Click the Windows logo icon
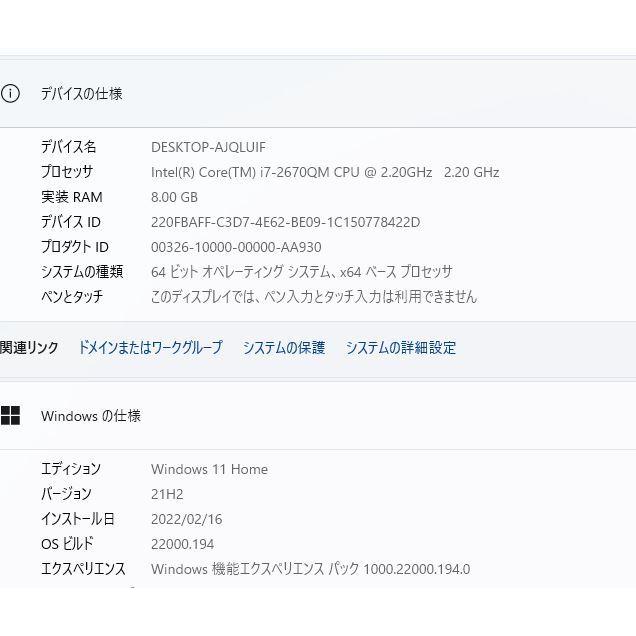The height and width of the screenshot is (636, 636). pyautogui.click(x=10, y=416)
